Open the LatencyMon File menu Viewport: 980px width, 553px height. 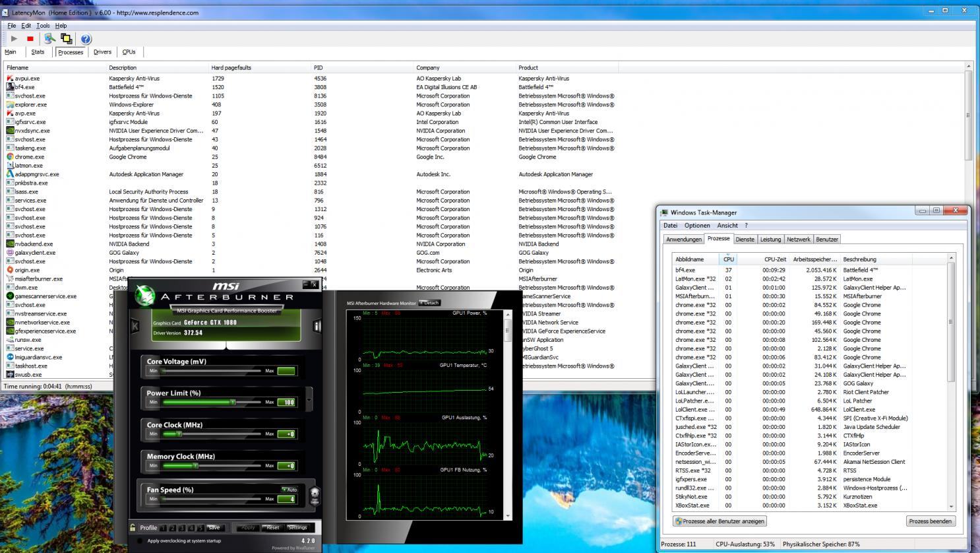(x=12, y=26)
